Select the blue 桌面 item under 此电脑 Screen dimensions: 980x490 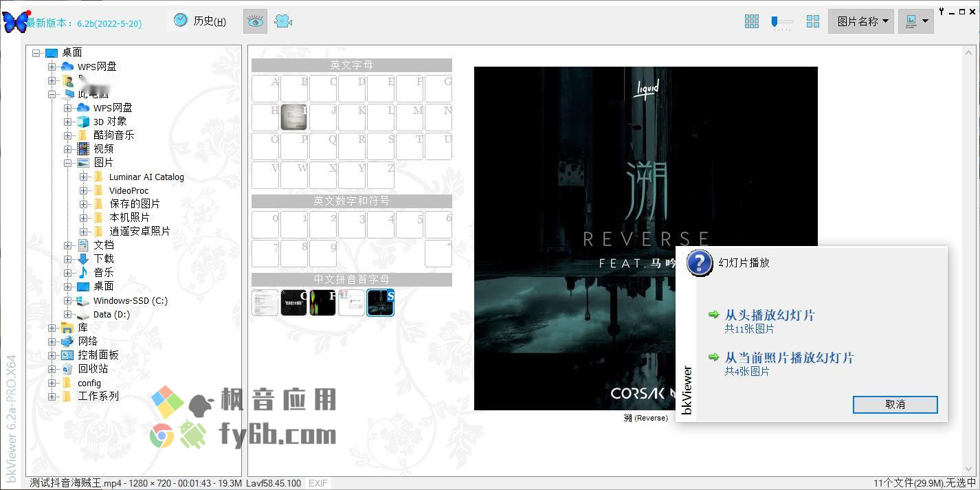pos(104,287)
